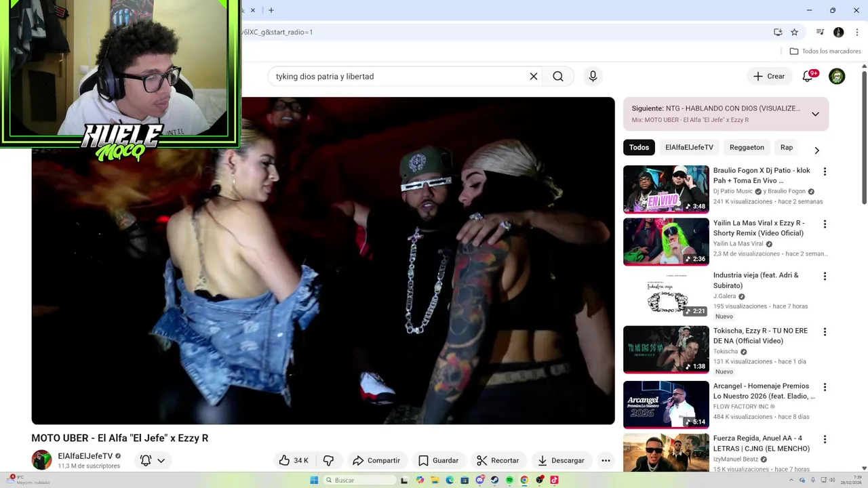The width and height of the screenshot is (868, 488).
Task: Bookmark this page with star icon
Action: (794, 32)
